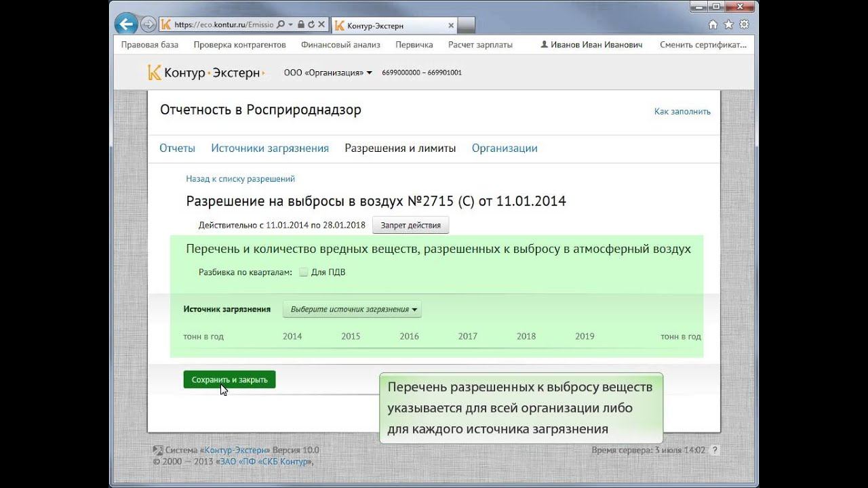Screen dimensions: 868x488
Task: Open Проверка контрагентов menu item
Action: tap(240, 45)
